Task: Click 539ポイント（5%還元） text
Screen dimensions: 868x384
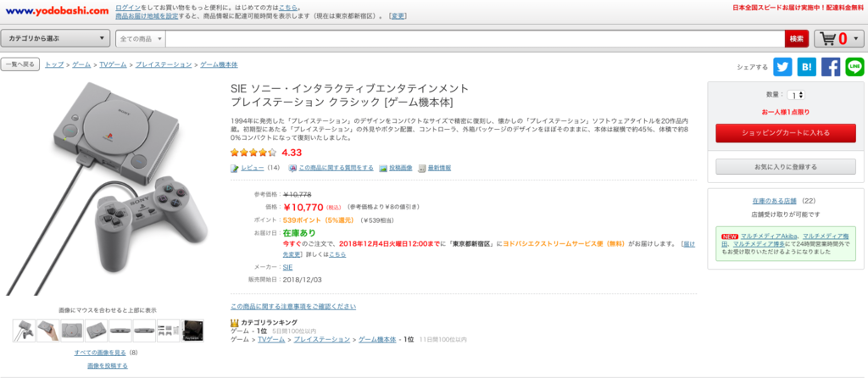Action: pyautogui.click(x=319, y=220)
